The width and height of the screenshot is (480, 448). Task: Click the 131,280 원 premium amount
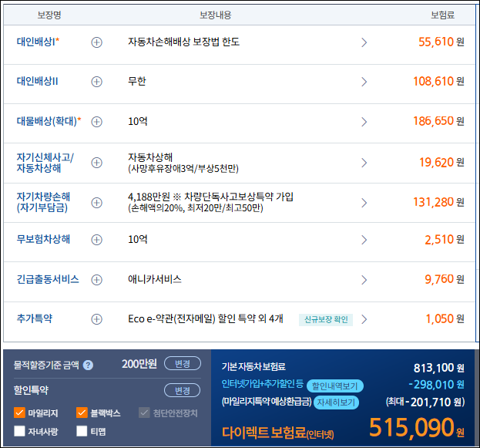point(438,202)
